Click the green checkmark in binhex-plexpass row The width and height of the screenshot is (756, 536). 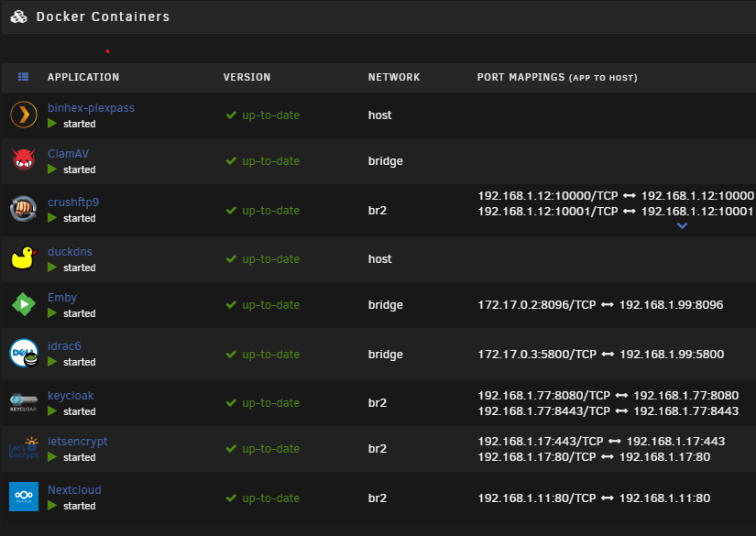(231, 115)
